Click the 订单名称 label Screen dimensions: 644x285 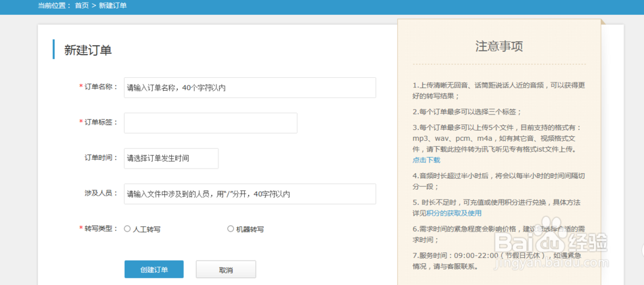click(x=100, y=87)
